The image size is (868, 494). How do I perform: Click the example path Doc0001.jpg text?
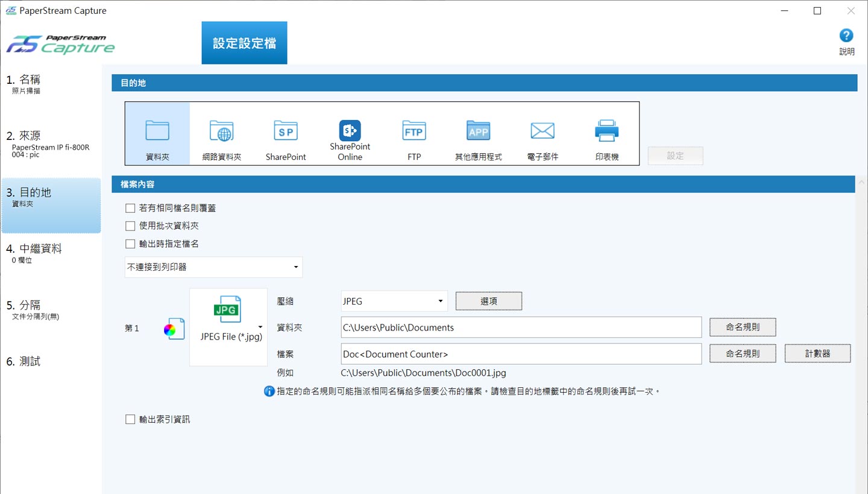point(423,373)
